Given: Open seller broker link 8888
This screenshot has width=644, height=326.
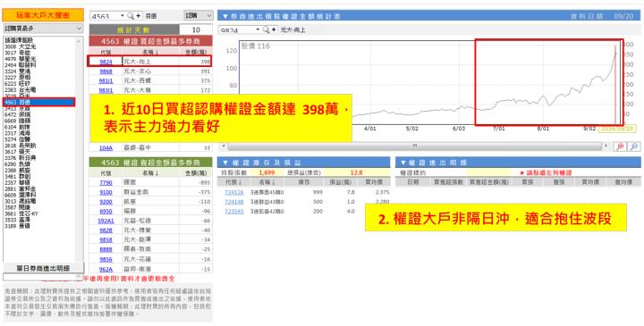Looking at the screenshot, I should [106, 249].
